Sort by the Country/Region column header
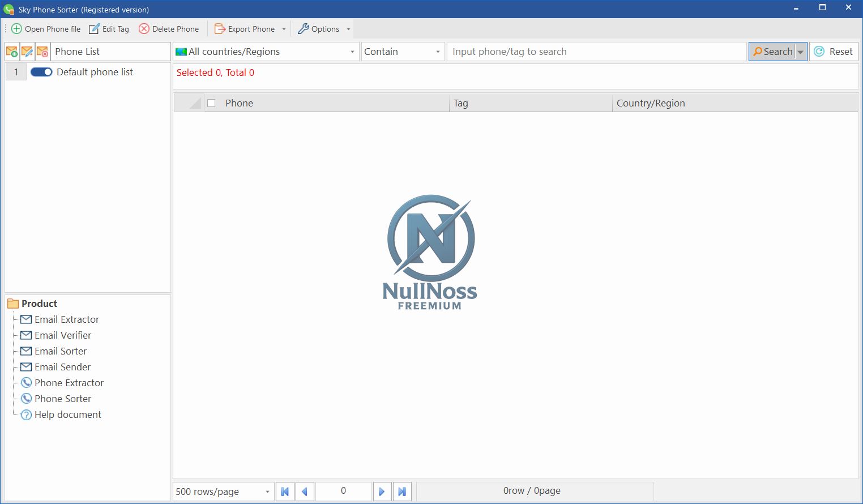 click(735, 103)
